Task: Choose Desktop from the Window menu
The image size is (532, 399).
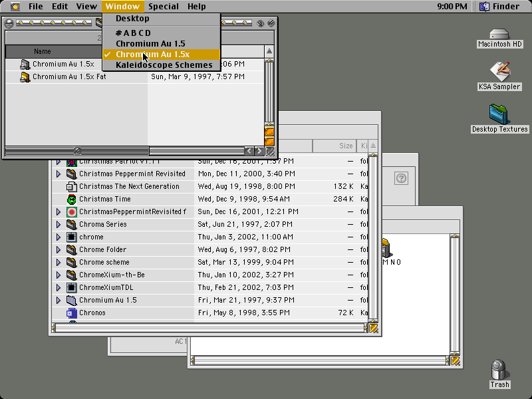Action: click(162, 19)
